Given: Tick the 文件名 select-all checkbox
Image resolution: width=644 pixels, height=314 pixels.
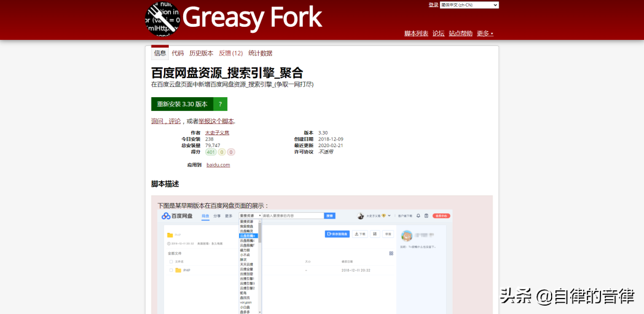Looking at the screenshot, I should click(x=171, y=261).
